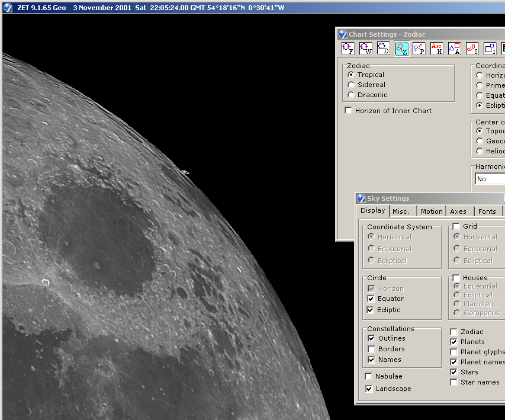
Task: Turn off constellation Outlines
Action: tap(371, 338)
